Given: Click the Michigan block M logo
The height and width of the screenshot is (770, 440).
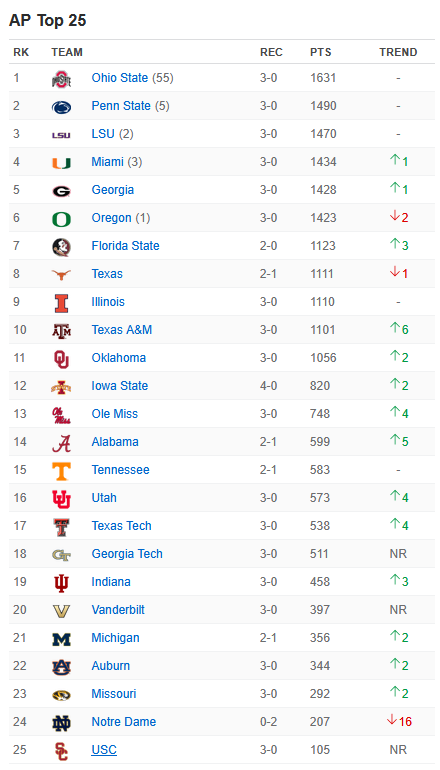Looking at the screenshot, I should [61, 638].
